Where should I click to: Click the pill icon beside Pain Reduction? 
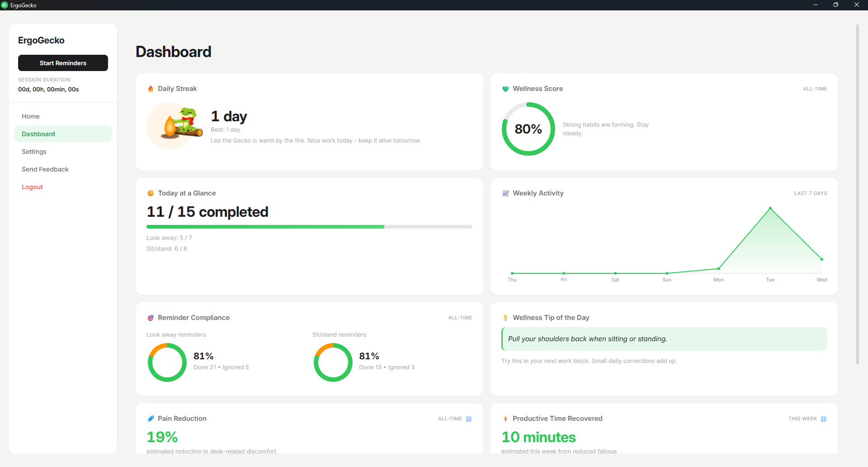click(x=151, y=419)
